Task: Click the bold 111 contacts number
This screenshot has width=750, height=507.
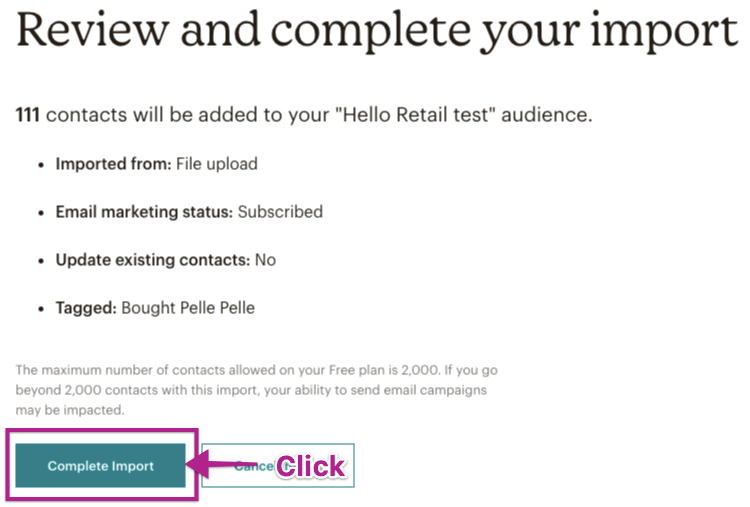Action: click(28, 114)
